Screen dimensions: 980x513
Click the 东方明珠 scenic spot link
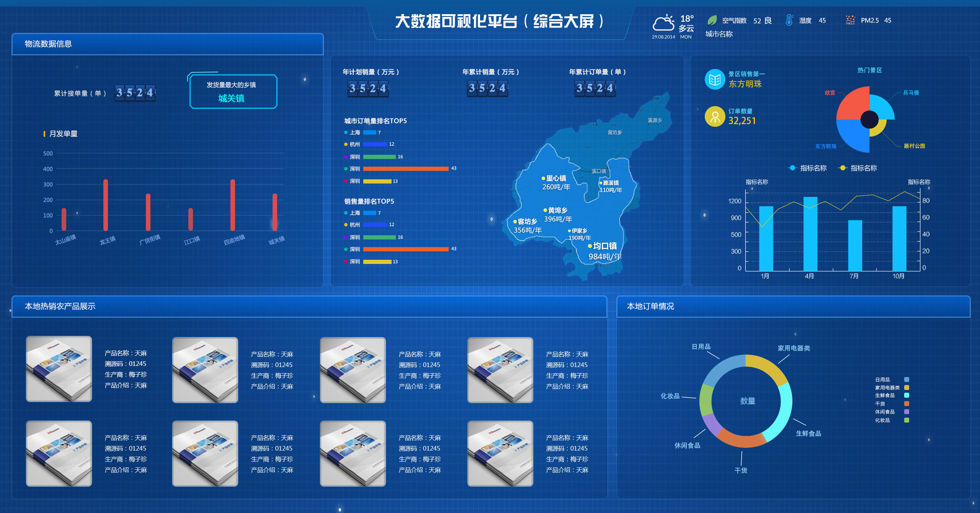[x=745, y=84]
